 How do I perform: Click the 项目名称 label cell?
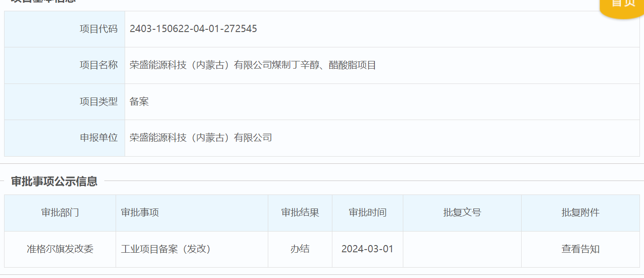pyautogui.click(x=65, y=65)
